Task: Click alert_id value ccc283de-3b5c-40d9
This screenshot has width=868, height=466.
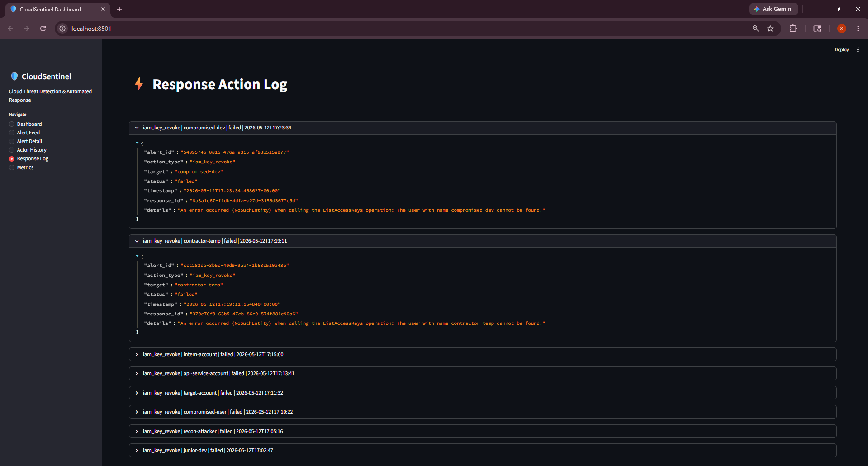Action: coord(234,266)
